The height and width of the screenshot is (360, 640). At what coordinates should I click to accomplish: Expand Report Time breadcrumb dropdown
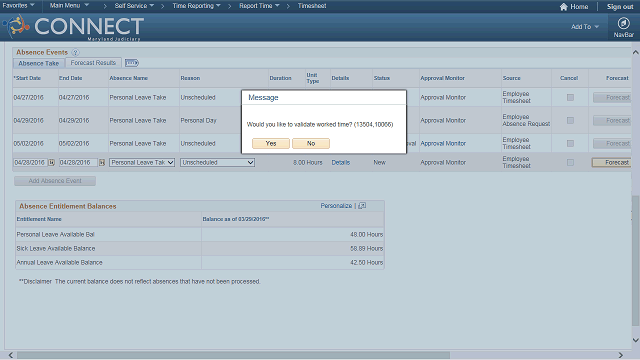[259, 6]
